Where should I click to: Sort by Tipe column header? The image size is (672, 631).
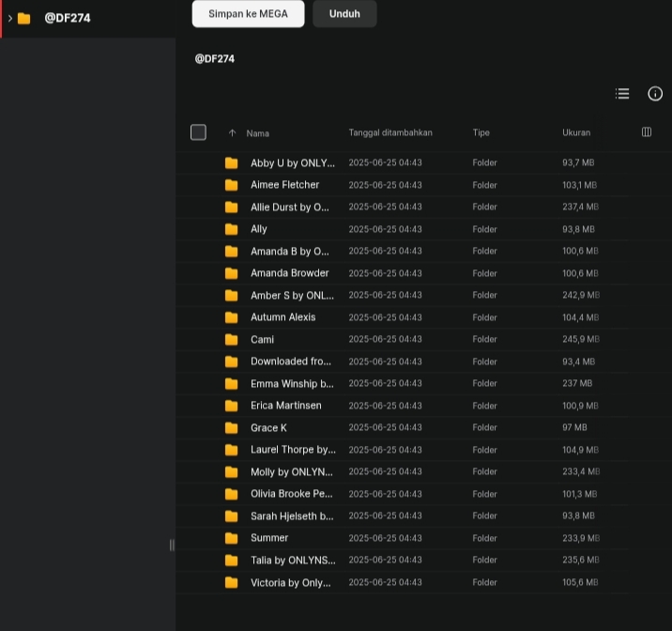click(481, 132)
